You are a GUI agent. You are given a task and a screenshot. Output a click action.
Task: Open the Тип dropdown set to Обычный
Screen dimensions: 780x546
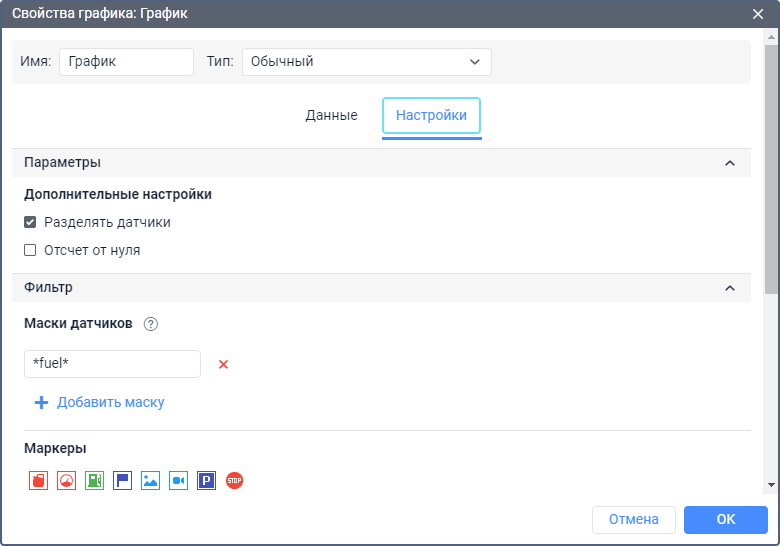[366, 61]
